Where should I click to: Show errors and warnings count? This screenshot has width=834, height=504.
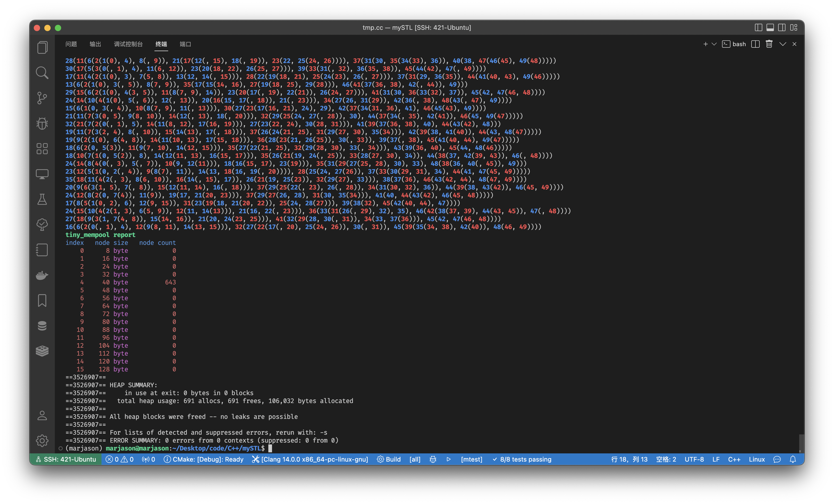pyautogui.click(x=119, y=459)
